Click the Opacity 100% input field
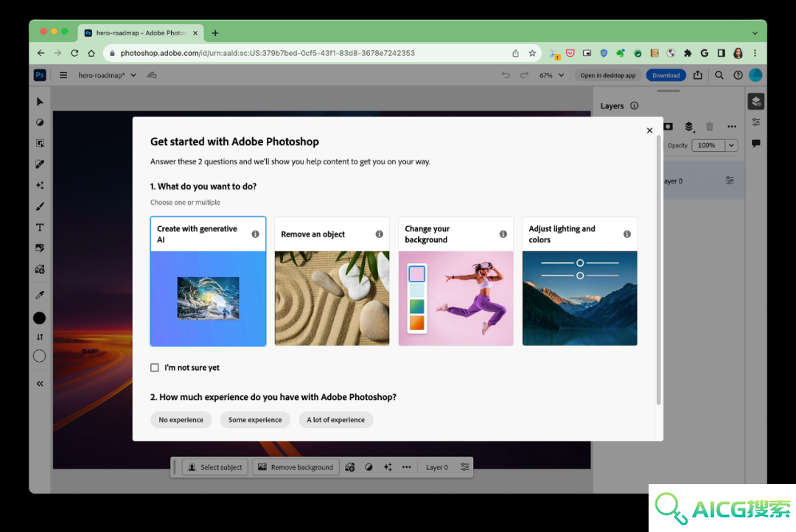The height and width of the screenshot is (532, 796). pyautogui.click(x=708, y=145)
